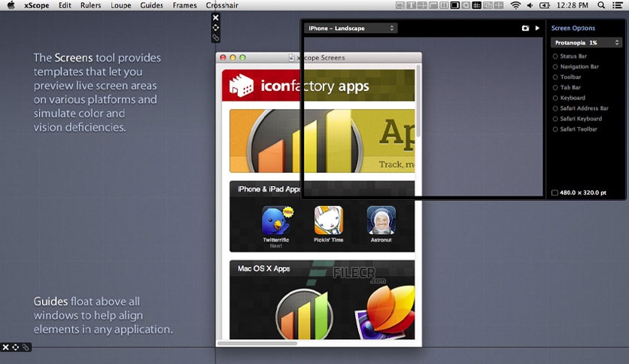
Task: Click the Astronut app icon
Action: pos(381,220)
